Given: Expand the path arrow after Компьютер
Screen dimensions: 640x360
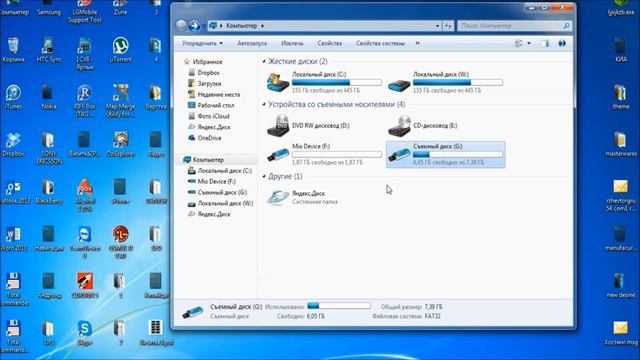Looking at the screenshot, I should [x=262, y=26].
